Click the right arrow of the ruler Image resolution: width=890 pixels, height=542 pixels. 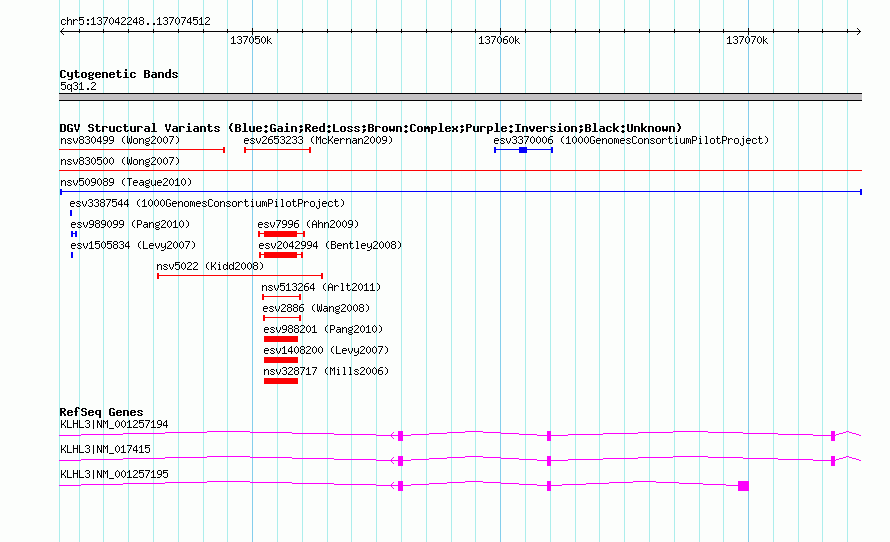tap(859, 32)
